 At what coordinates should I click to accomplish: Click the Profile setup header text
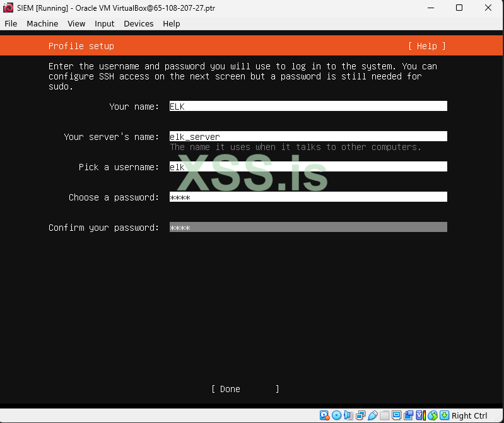(x=81, y=46)
